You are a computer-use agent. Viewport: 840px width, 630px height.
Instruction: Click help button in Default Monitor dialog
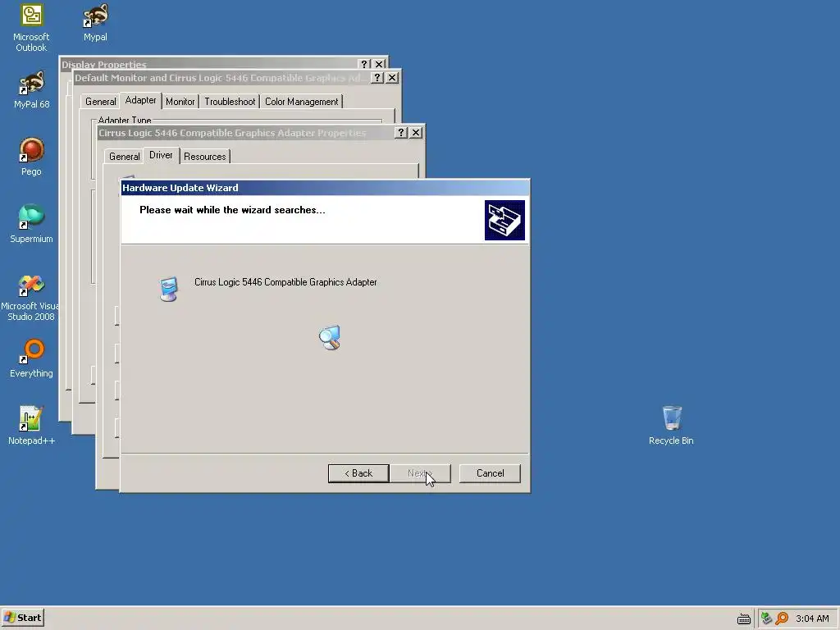pyautogui.click(x=377, y=78)
